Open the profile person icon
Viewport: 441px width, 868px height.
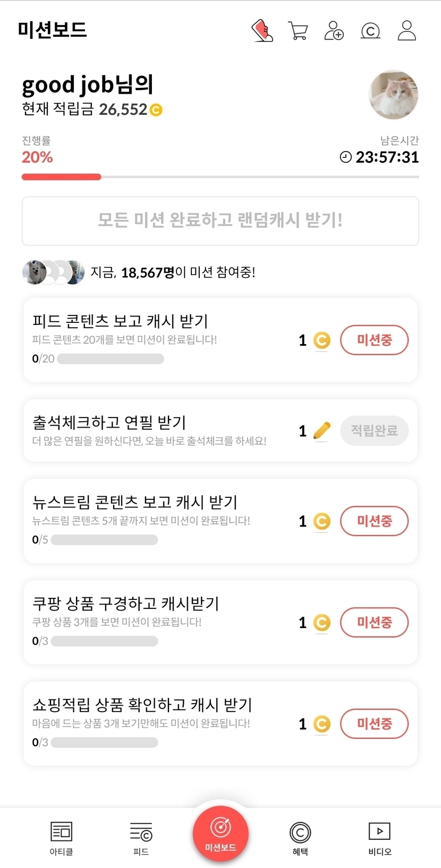tap(406, 31)
